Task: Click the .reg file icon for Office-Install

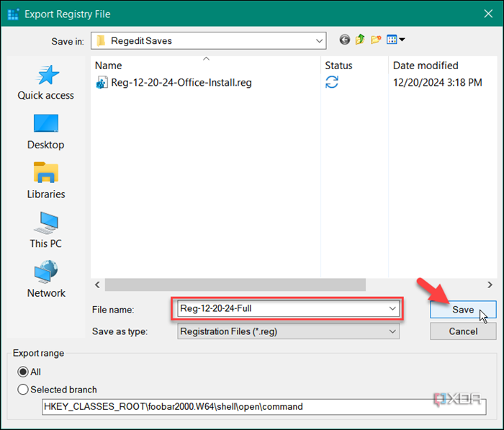Action: pyautogui.click(x=102, y=83)
